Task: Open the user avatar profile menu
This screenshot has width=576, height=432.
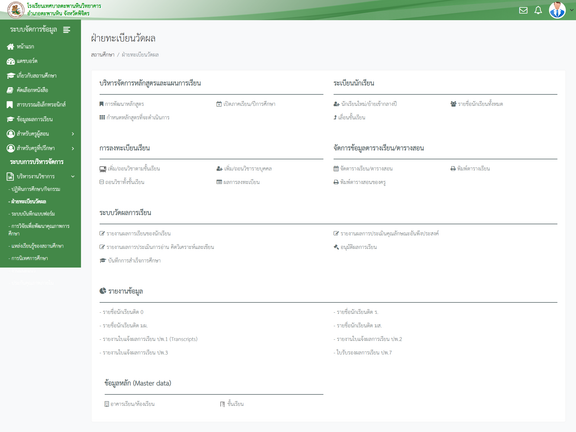Action: pyautogui.click(x=557, y=10)
